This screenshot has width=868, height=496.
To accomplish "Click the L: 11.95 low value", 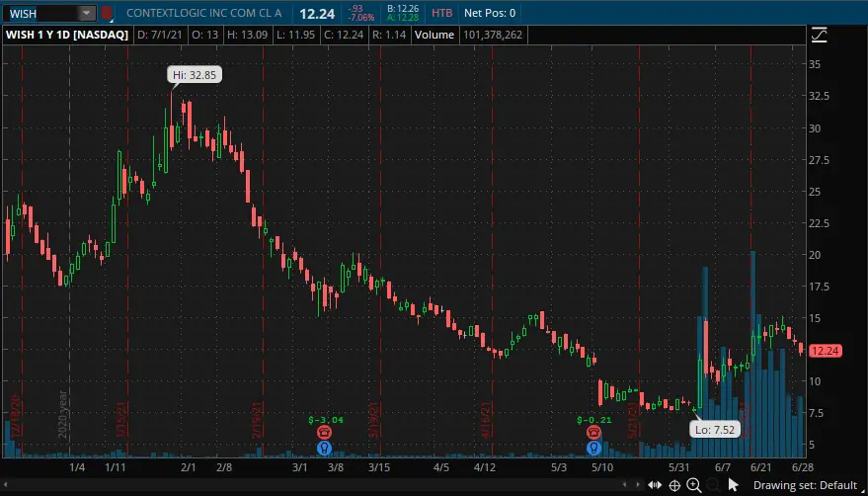I will (x=296, y=35).
